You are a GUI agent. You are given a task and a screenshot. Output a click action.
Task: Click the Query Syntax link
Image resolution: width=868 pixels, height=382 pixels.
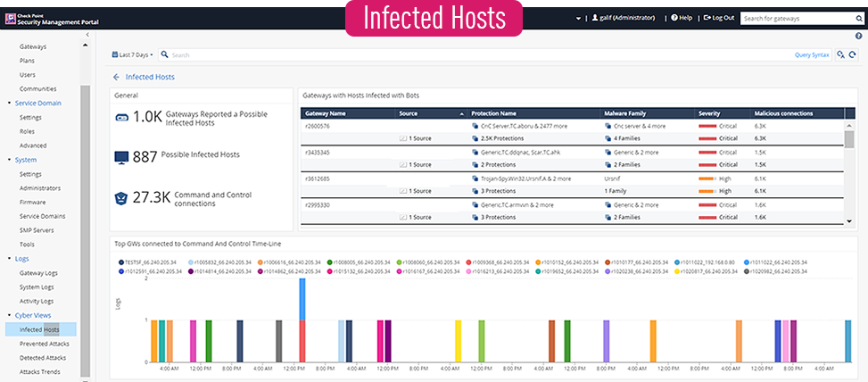[812, 54]
